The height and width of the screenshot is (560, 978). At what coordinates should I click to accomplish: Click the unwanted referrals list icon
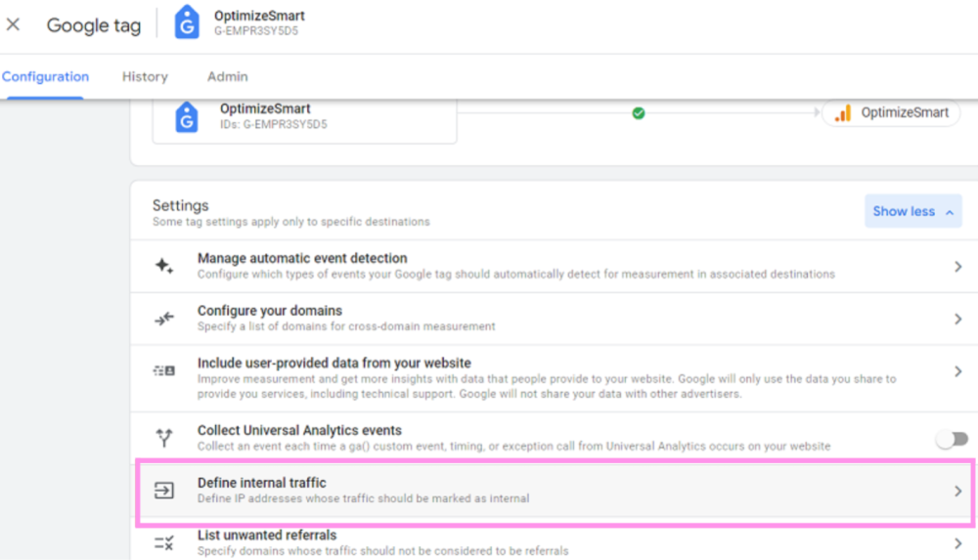[x=164, y=543]
